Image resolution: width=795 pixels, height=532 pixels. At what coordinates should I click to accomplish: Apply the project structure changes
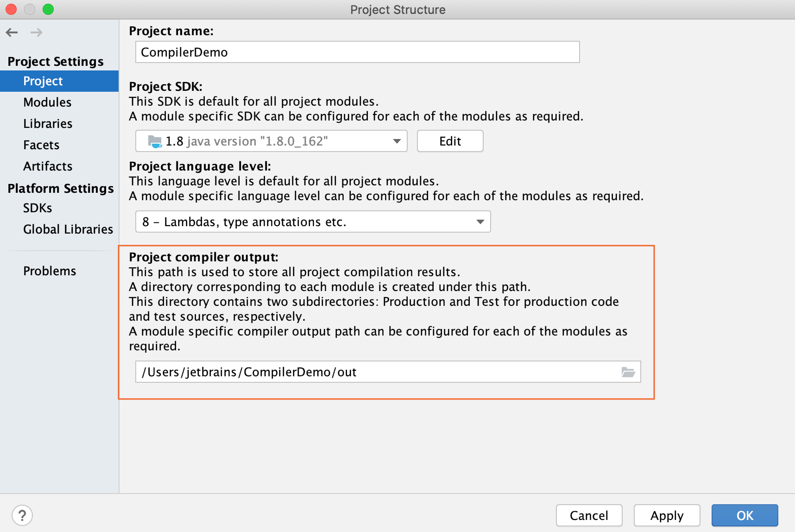click(667, 515)
